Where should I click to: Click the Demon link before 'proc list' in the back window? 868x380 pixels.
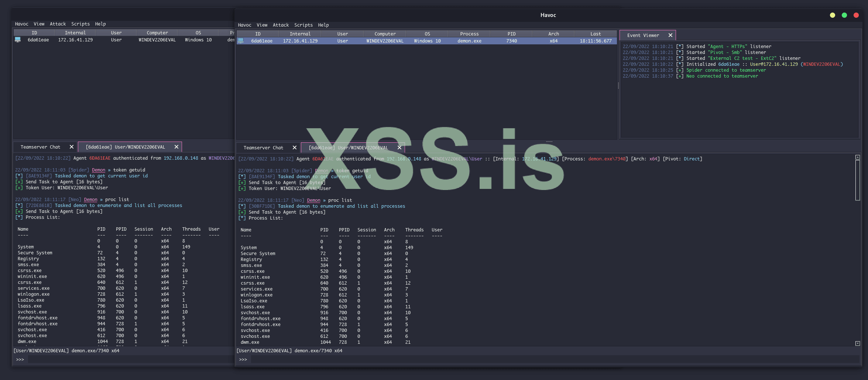pos(90,200)
